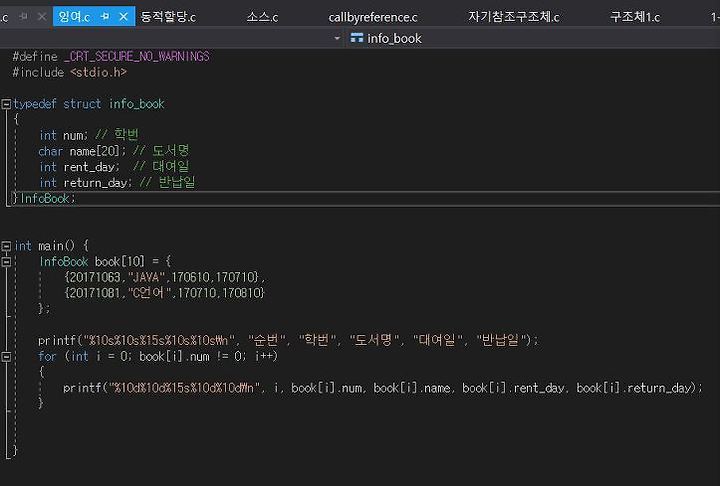Click the _CRT_SECURE_NO_WARNINGS macro
The width and height of the screenshot is (720, 486).
[x=137, y=57]
